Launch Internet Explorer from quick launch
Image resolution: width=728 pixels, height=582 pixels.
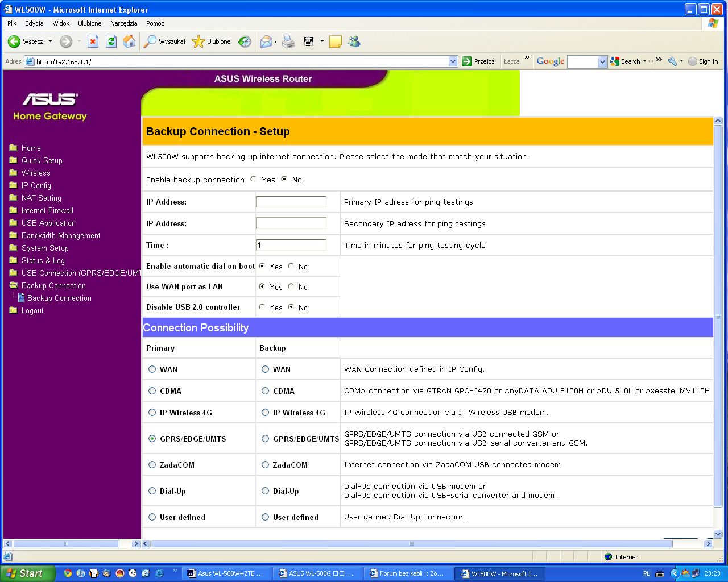[x=159, y=573]
